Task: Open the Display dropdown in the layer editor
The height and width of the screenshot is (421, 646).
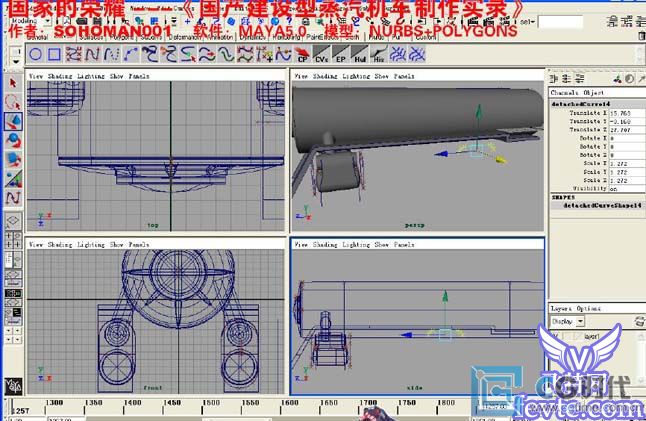Action: [568, 321]
